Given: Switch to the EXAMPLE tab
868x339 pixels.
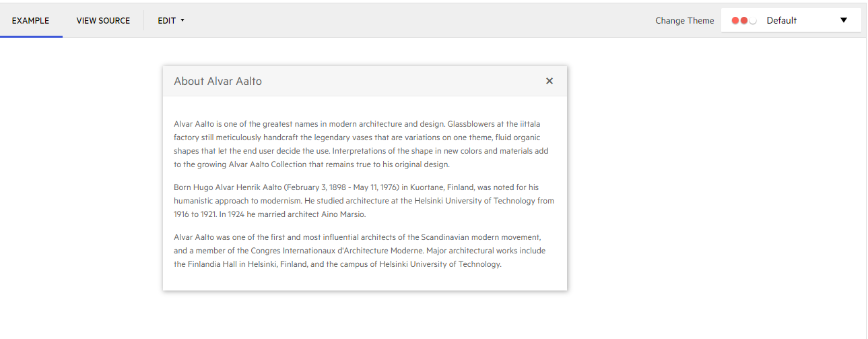Looking at the screenshot, I should [31, 20].
